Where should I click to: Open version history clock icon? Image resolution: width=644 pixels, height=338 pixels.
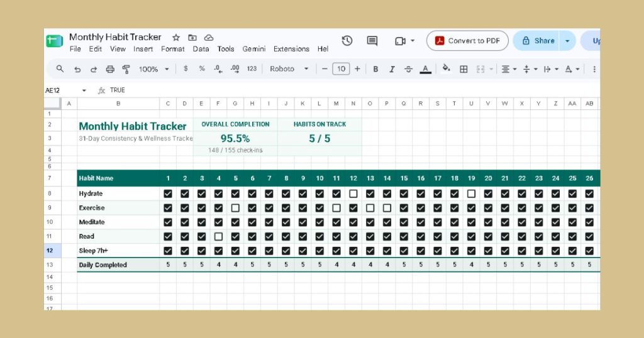point(347,41)
